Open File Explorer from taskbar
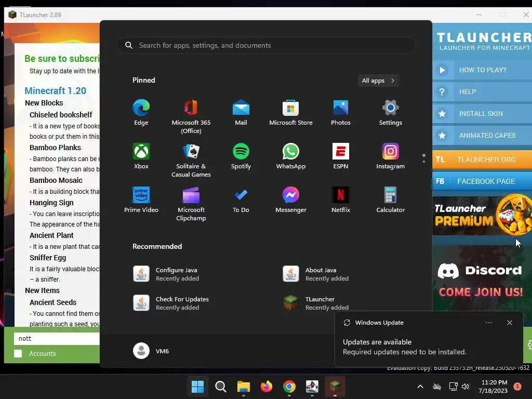The image size is (532, 399). [x=243, y=387]
